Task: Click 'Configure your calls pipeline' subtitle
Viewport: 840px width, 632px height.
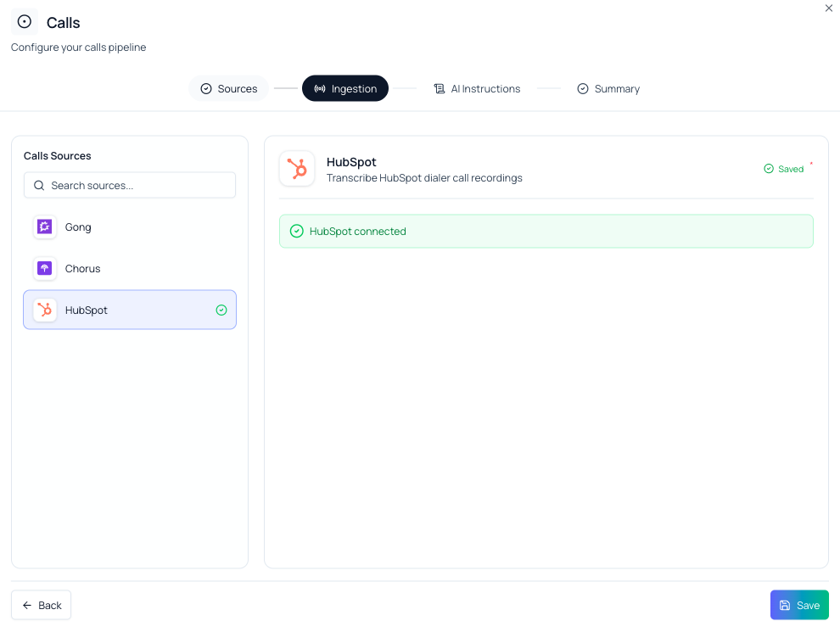Action: [78, 48]
